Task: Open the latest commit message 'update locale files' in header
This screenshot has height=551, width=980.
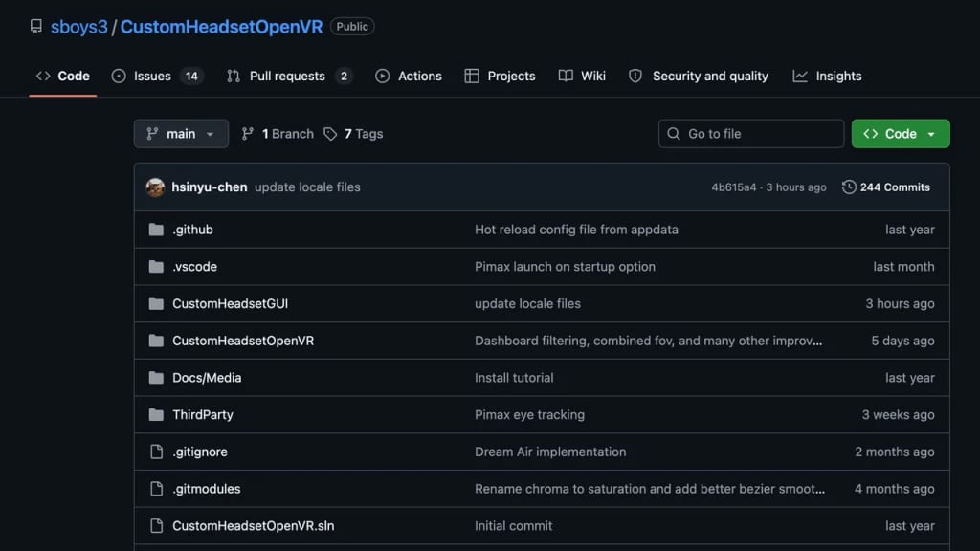Action: (307, 187)
